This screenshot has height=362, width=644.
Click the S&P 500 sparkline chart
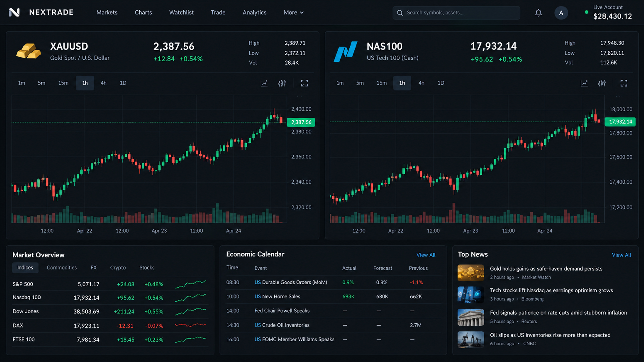[190, 284]
